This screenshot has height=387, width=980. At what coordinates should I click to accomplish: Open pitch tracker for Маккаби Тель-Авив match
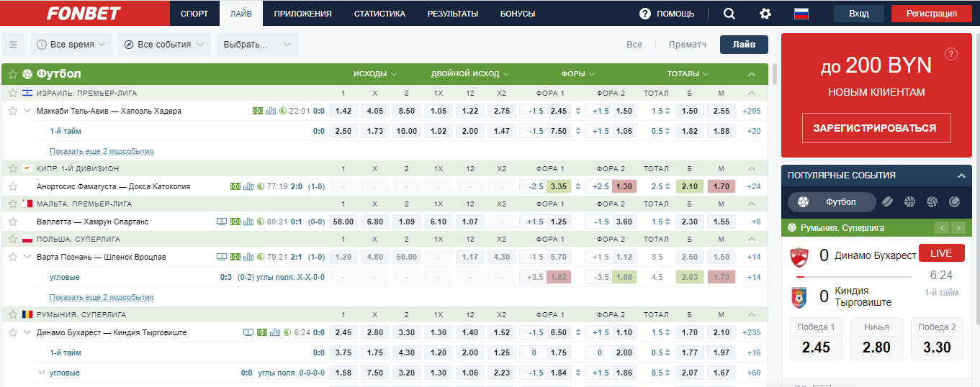pos(258,111)
